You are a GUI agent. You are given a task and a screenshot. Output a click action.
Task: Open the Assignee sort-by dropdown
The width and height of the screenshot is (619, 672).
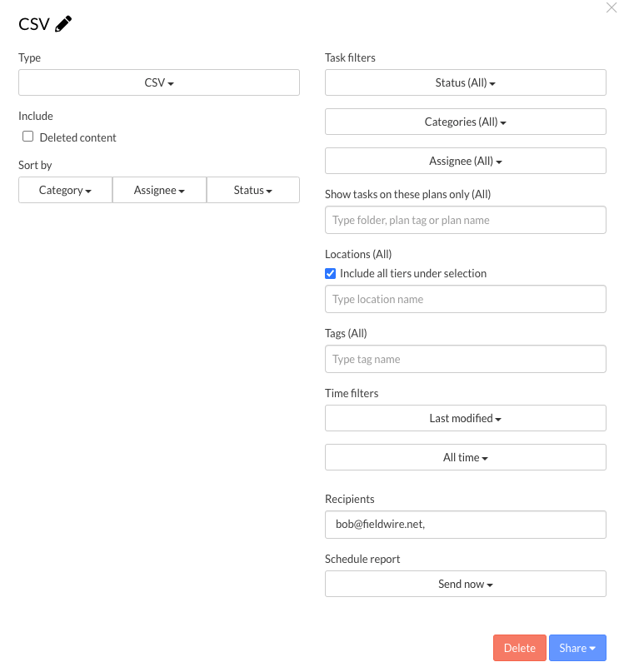click(159, 190)
